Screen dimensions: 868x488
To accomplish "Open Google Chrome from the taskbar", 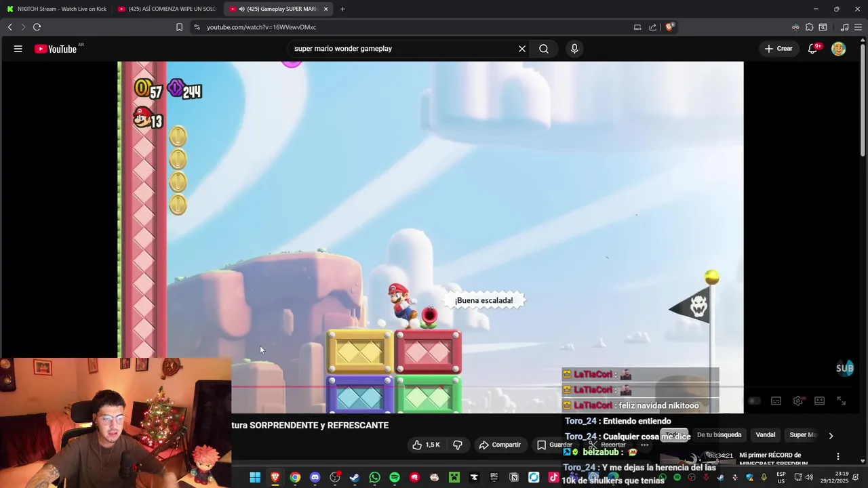I will 295,478.
